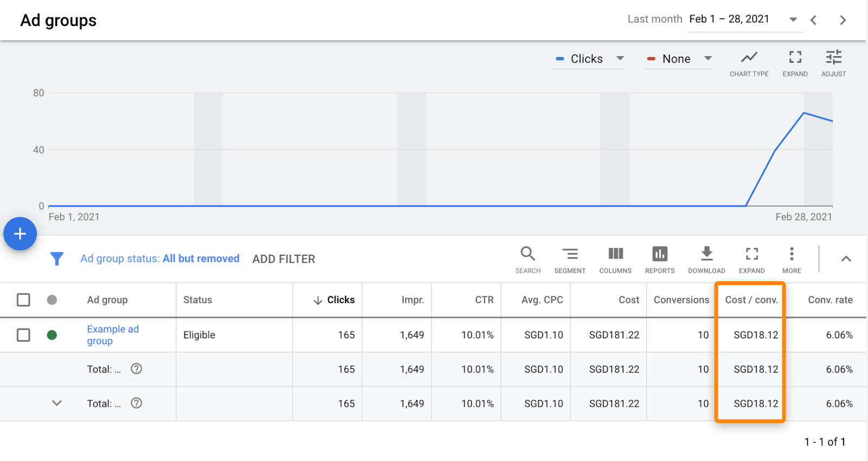The height and width of the screenshot is (461, 868).
Task: Click the blue plus add button
Action: coord(20,234)
